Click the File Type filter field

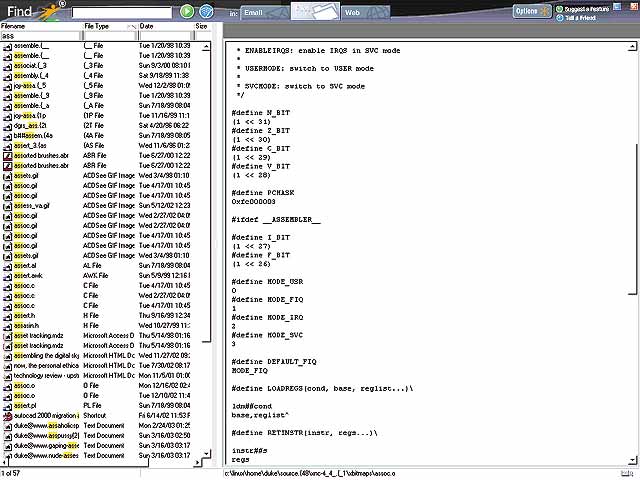click(x=109, y=36)
